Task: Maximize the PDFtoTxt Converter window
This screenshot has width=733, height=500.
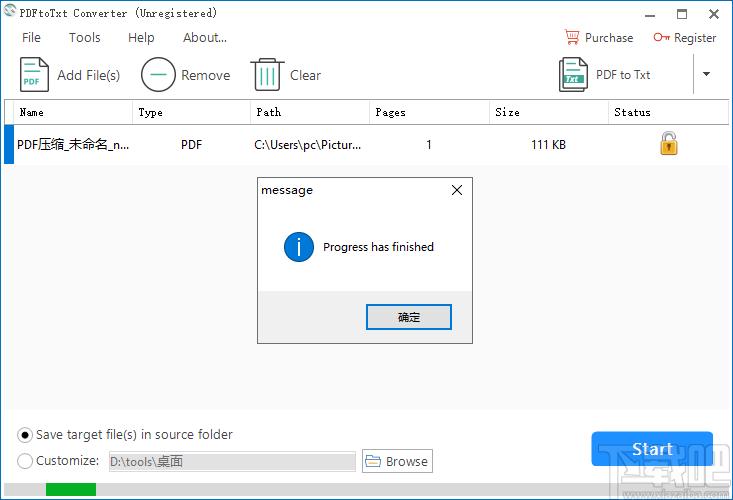Action: pos(682,14)
